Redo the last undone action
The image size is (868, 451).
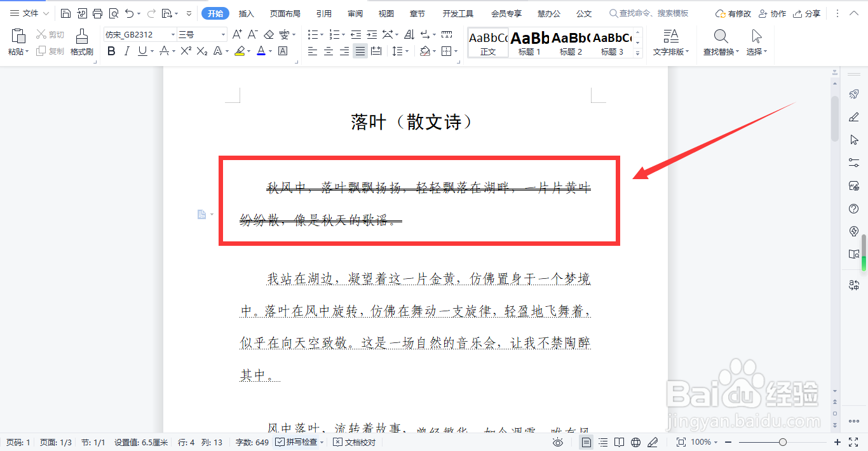[x=151, y=13]
